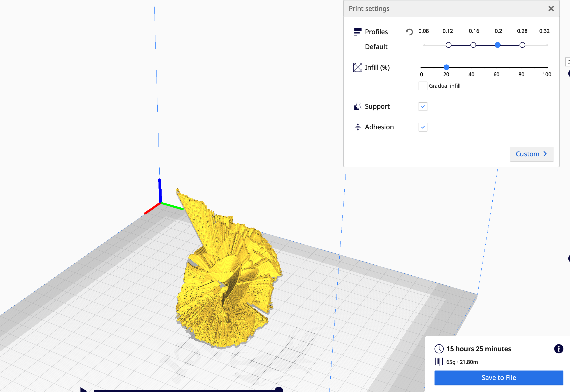Viewport: 570px width, 392px height.
Task: Click the Support structure icon
Action: click(357, 106)
